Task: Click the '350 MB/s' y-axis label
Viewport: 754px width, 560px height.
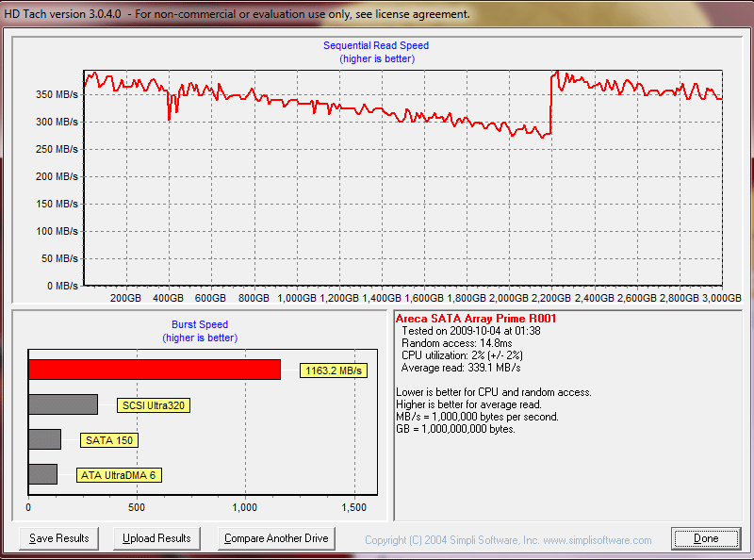Action: coord(57,94)
